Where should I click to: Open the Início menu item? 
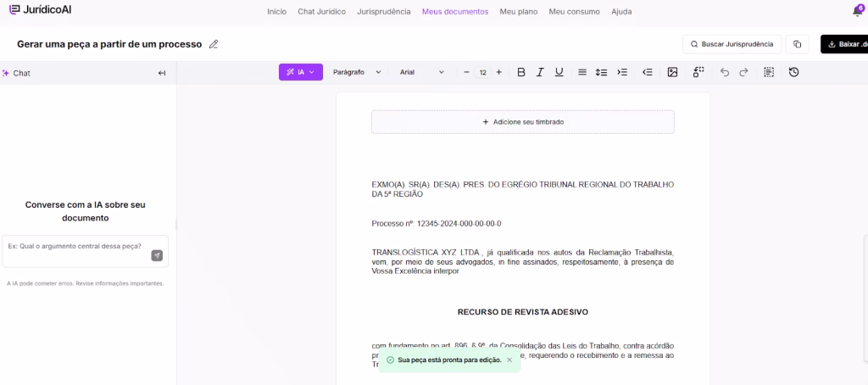pos(277,12)
